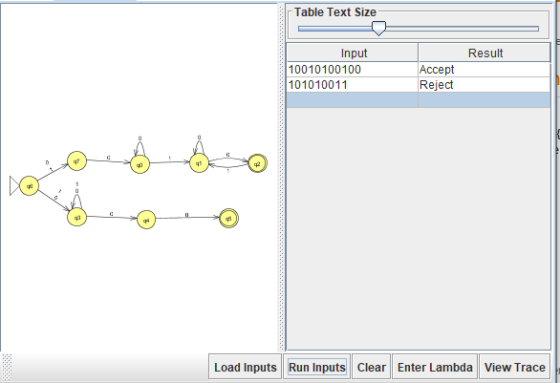Image resolution: width=560 pixels, height=383 pixels.
Task: Click the Enter Lambda button
Action: [x=435, y=367]
